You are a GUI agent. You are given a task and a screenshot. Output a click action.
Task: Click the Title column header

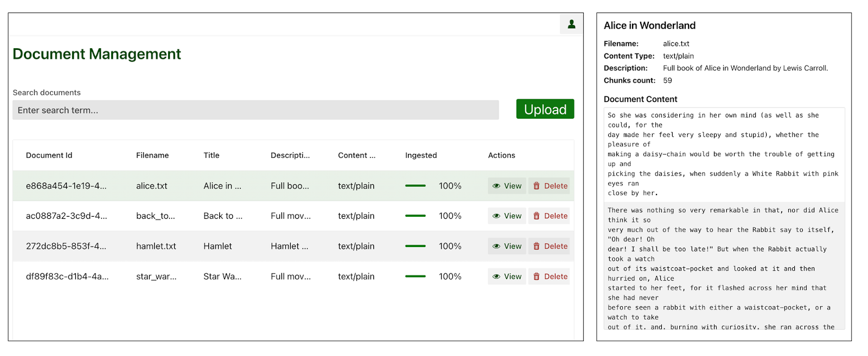tap(212, 156)
